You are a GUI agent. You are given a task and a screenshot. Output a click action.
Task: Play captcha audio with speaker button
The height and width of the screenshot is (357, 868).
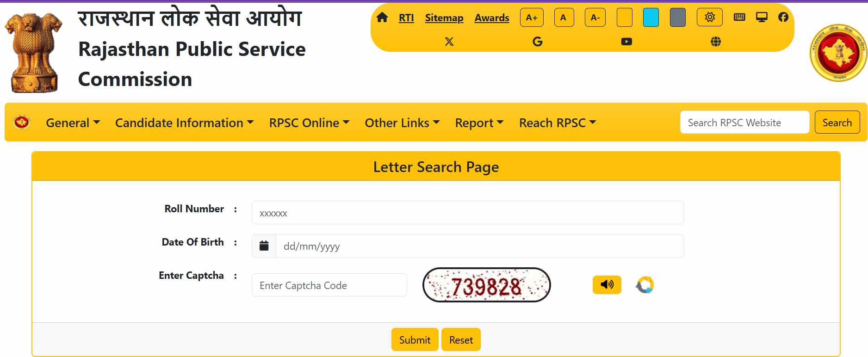pos(607,284)
